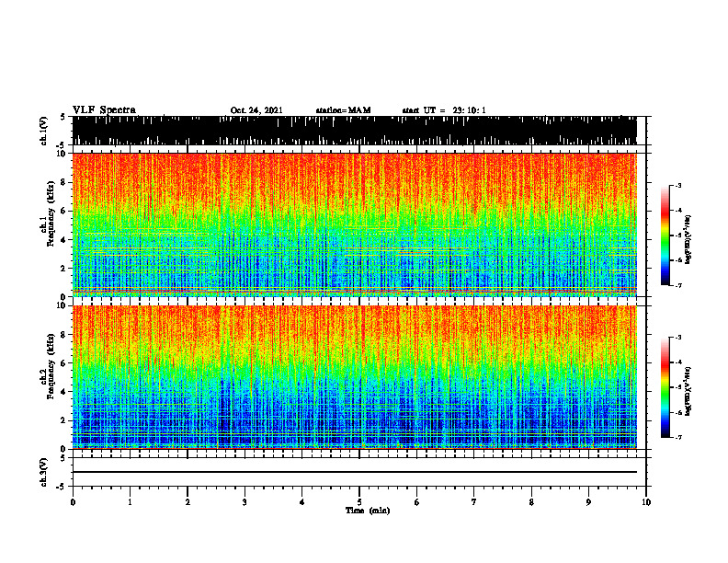This screenshot has width=728, height=563.
Task: Click the '-7' label on ch.1 colorbar
Action: pyautogui.click(x=678, y=285)
